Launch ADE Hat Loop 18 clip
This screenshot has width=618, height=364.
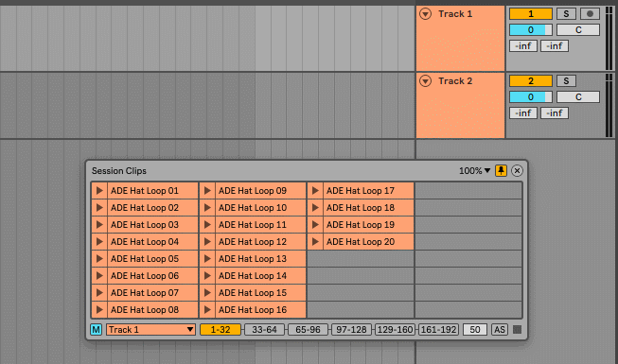pyautogui.click(x=315, y=208)
